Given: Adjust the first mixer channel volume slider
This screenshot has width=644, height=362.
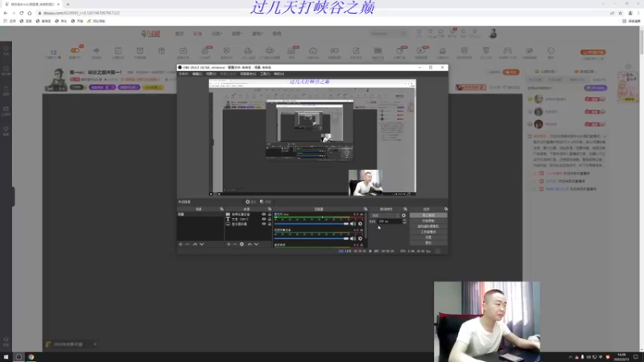Looking at the screenshot, I should coord(311,224).
